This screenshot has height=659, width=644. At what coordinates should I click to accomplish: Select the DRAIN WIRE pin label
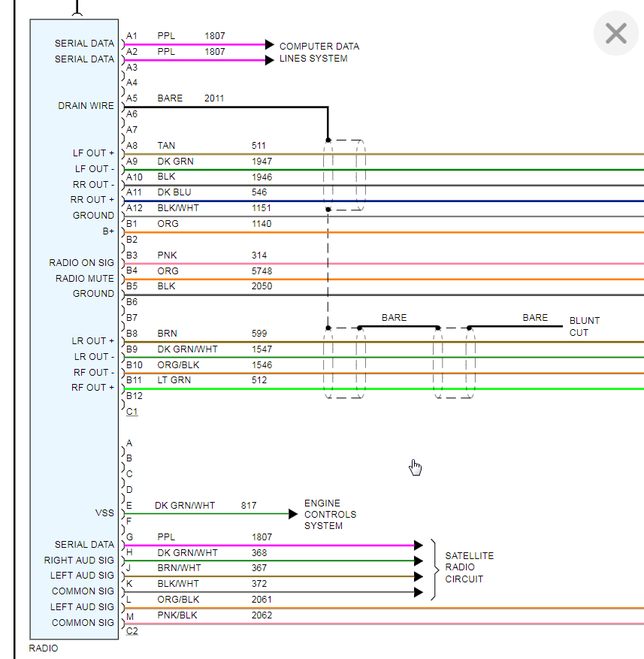(x=86, y=105)
